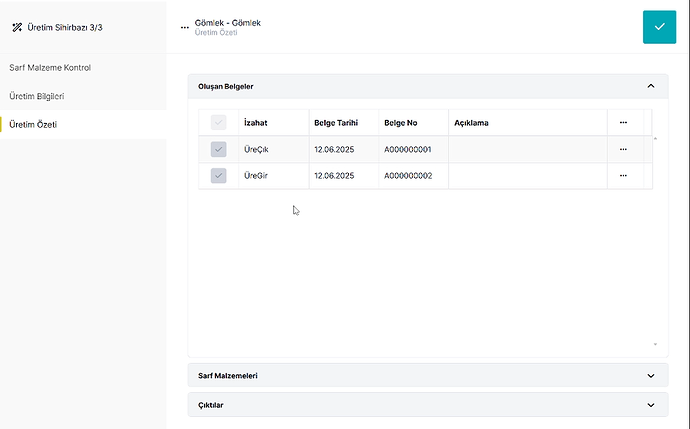
Task: Click the teal checkmark confirm button
Action: click(659, 27)
